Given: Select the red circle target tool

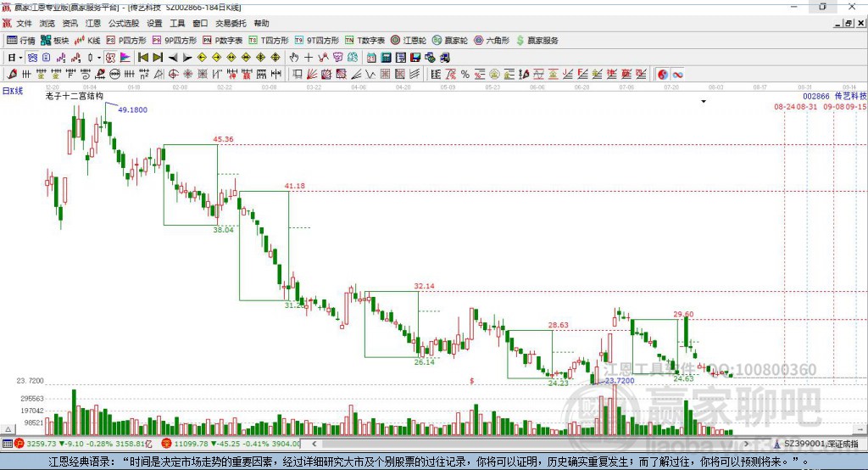Looking at the screenshot, I should click(173, 75).
